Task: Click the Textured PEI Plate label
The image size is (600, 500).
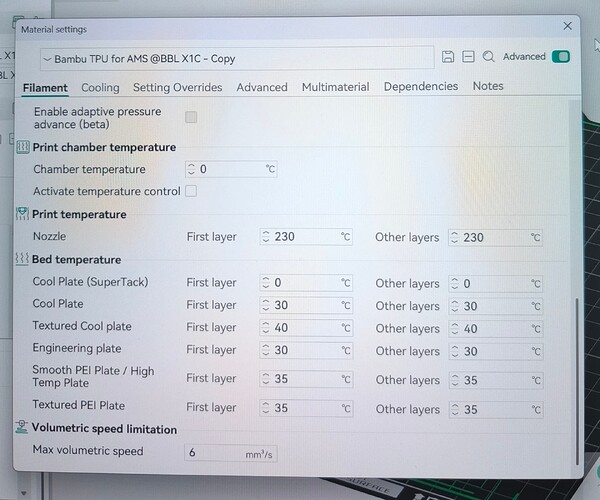Action: tap(79, 405)
